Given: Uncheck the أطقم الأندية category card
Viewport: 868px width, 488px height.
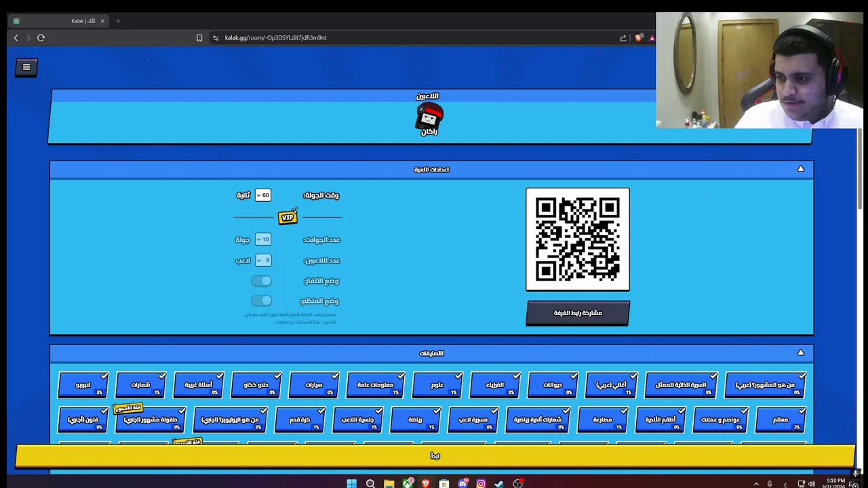Looking at the screenshot, I should tap(660, 420).
